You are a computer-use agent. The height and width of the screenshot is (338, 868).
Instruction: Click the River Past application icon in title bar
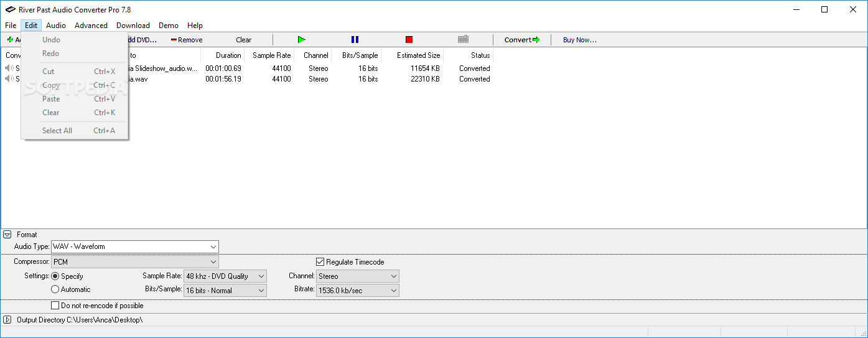point(10,9)
